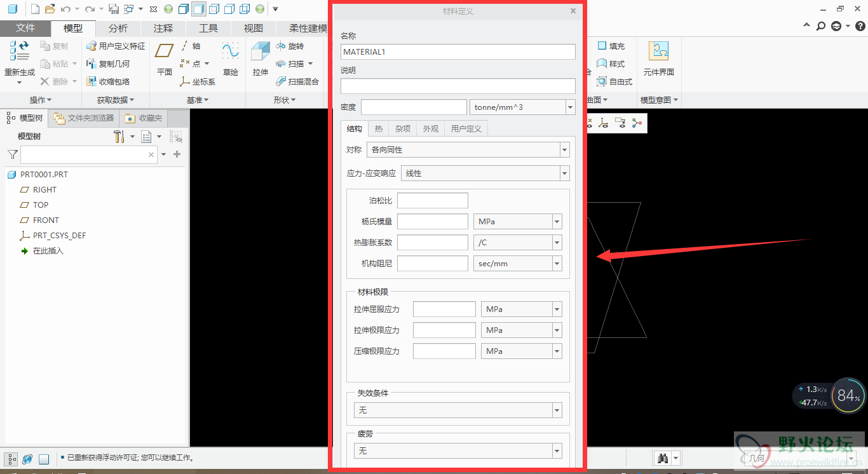This screenshot has width=868, height=474.
Task: Click the New file icon
Action: pyautogui.click(x=35, y=9)
